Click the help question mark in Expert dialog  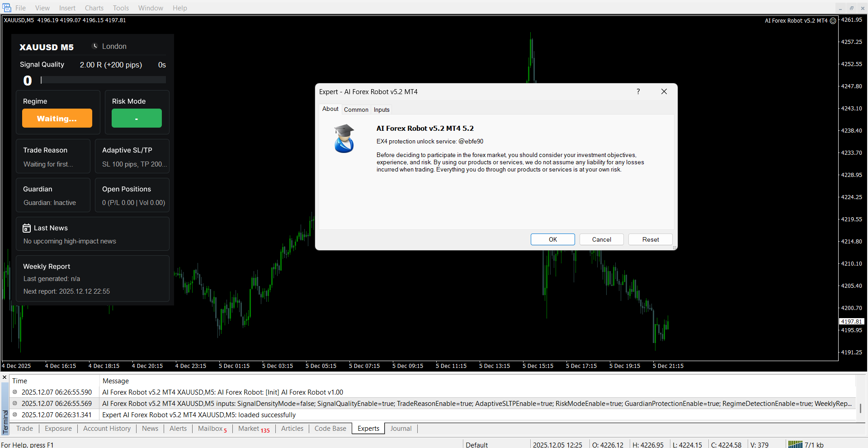pyautogui.click(x=638, y=91)
